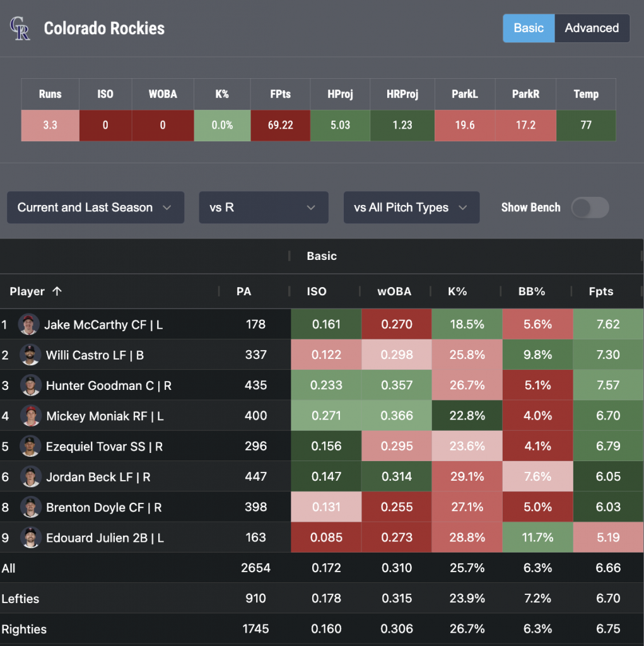
Task: Click the Runs 3.3 summary cell
Action: pos(50,125)
